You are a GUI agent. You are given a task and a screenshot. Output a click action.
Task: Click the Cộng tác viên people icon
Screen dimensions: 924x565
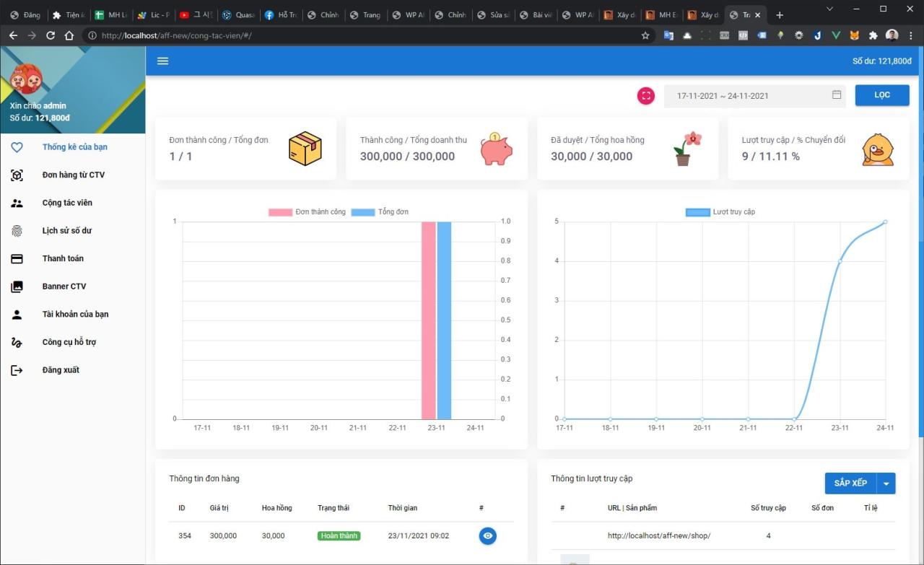[17, 203]
